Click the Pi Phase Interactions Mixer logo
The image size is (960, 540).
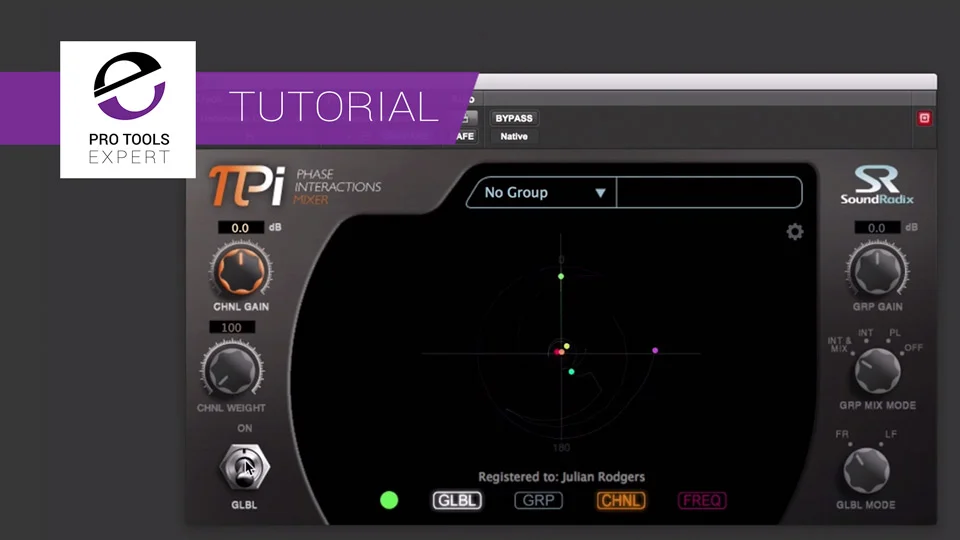(x=295, y=186)
